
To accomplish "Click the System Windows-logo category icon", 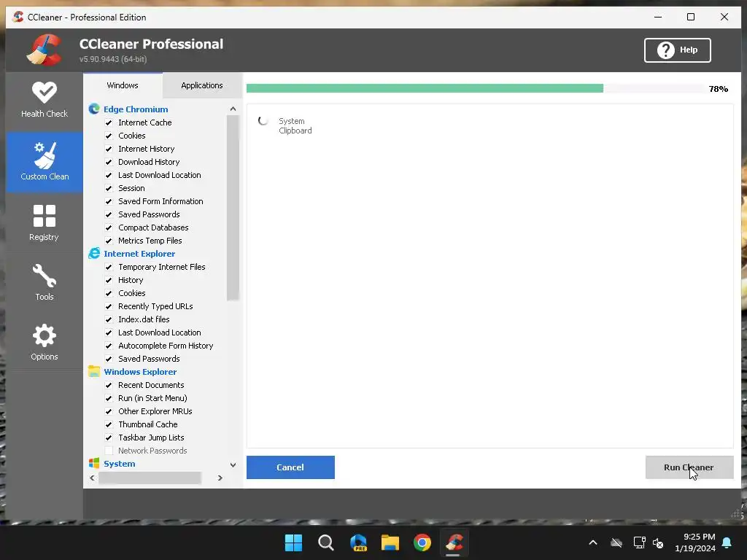I will [94, 463].
